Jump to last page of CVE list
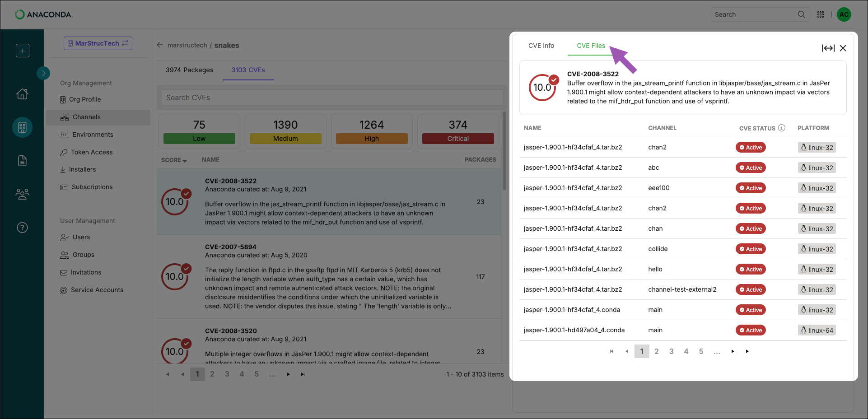The width and height of the screenshot is (868, 419). (x=303, y=374)
